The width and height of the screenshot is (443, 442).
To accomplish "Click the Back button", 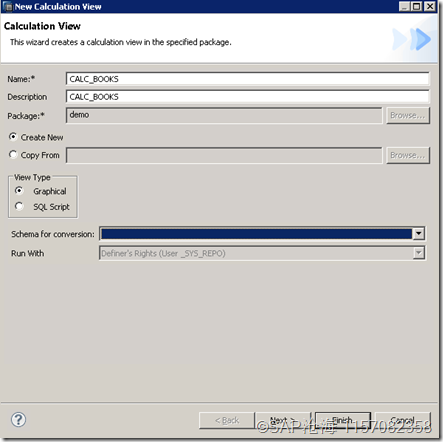I will tap(227, 420).
